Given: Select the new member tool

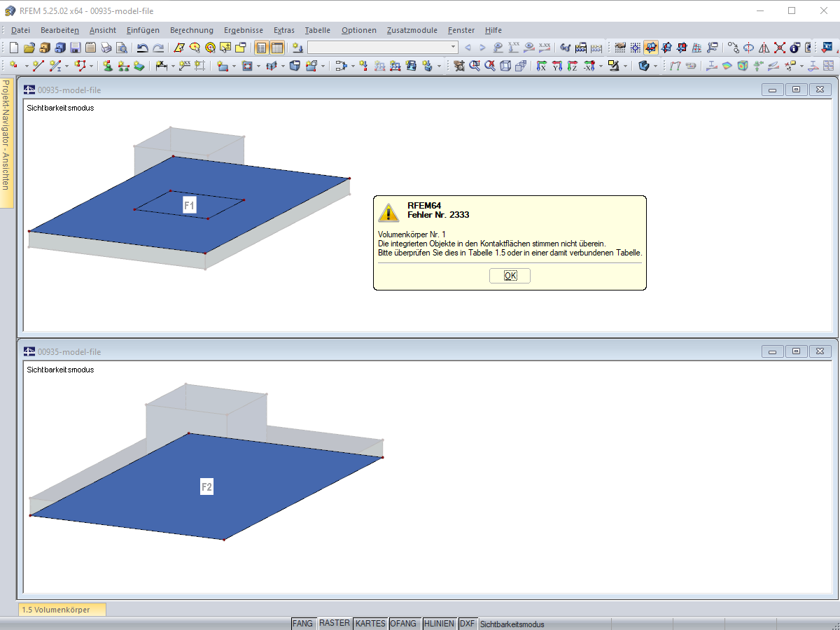Looking at the screenshot, I should click(55, 66).
